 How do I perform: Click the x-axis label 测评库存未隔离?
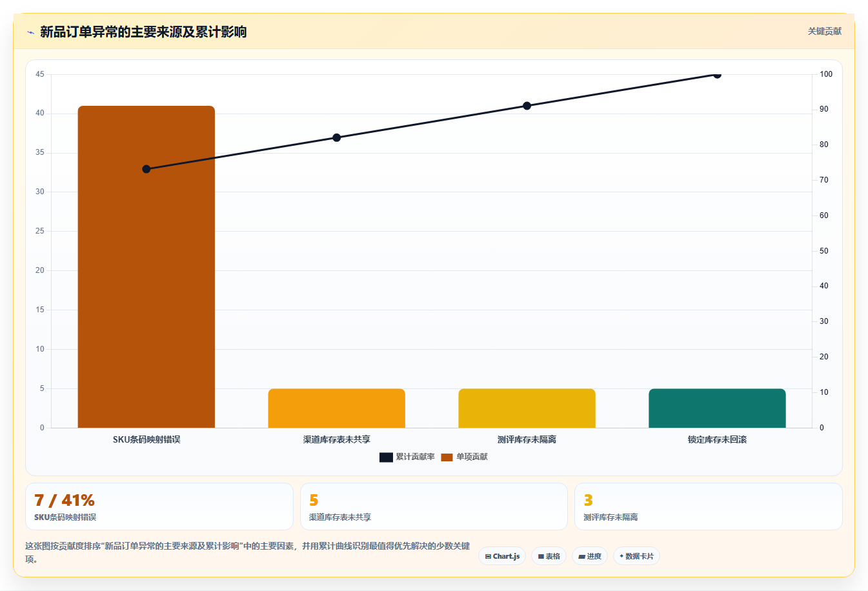pos(527,439)
